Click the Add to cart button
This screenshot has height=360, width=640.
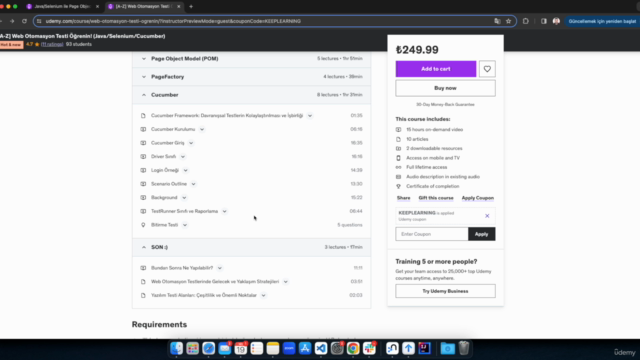coord(436,69)
